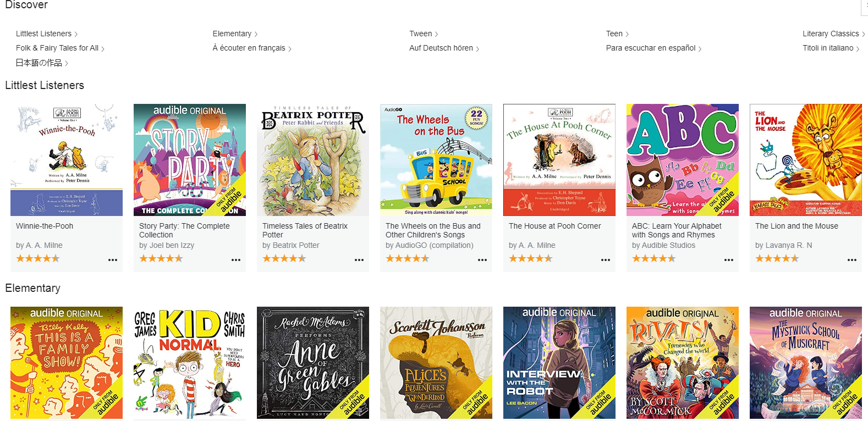Open the Story Party cover thumbnail
The image size is (868, 421).
click(x=190, y=160)
